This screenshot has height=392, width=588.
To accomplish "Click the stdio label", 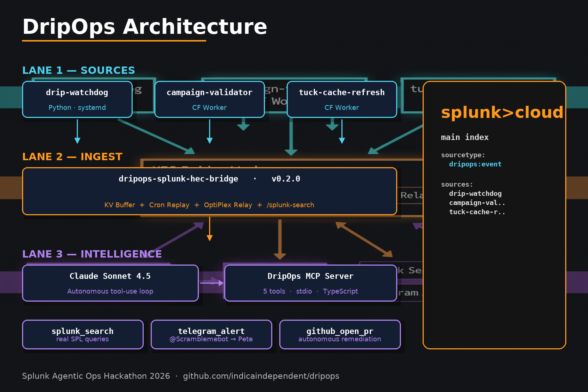I will click(304, 291).
